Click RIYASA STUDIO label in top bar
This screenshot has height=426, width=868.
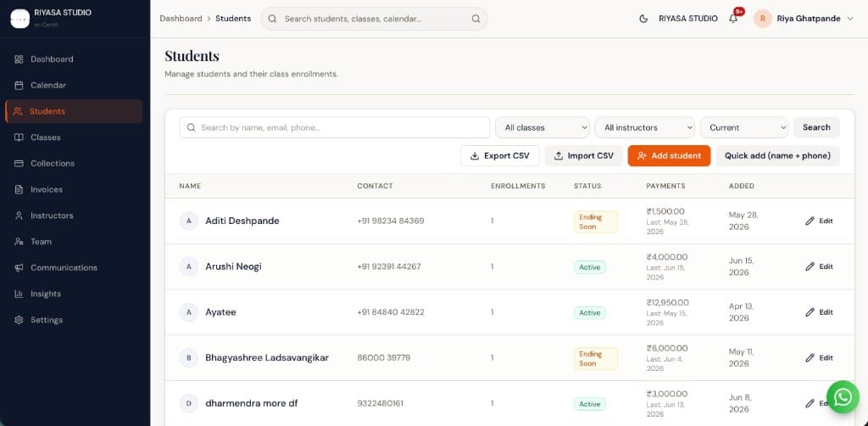pos(688,19)
